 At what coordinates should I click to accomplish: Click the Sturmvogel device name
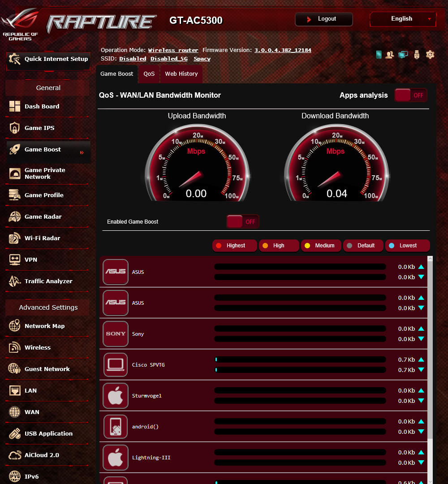[146, 396]
